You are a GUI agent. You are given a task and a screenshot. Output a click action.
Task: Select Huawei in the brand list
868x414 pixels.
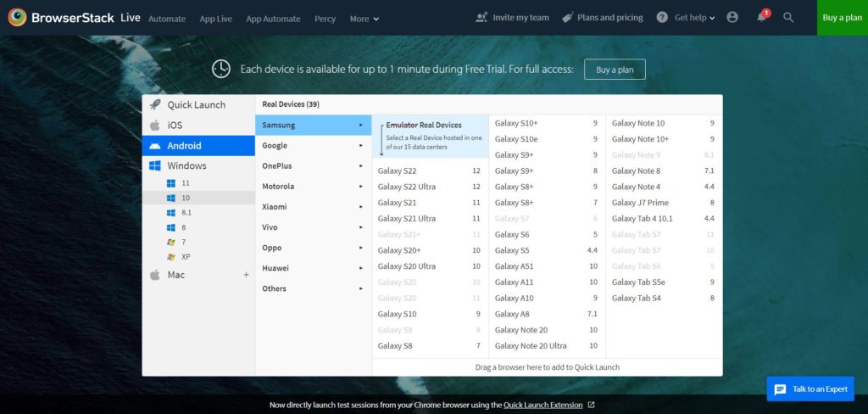[314, 268]
